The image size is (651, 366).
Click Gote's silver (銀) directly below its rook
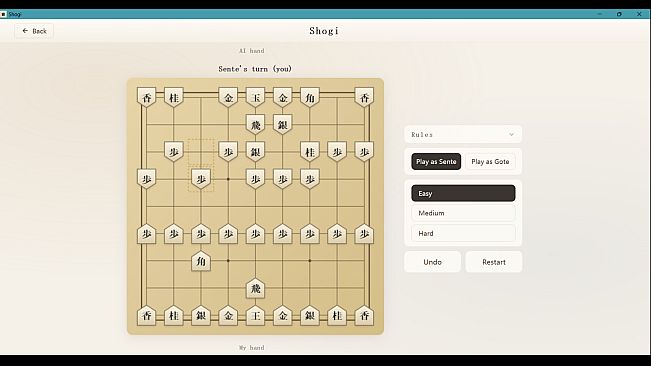[255, 152]
